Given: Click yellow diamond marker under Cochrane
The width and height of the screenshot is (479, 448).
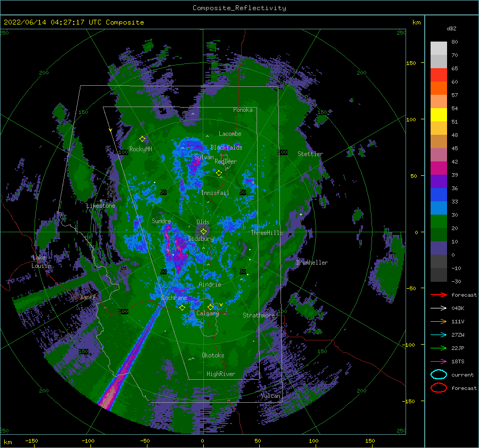Looking at the screenshot, I should pyautogui.click(x=183, y=307).
